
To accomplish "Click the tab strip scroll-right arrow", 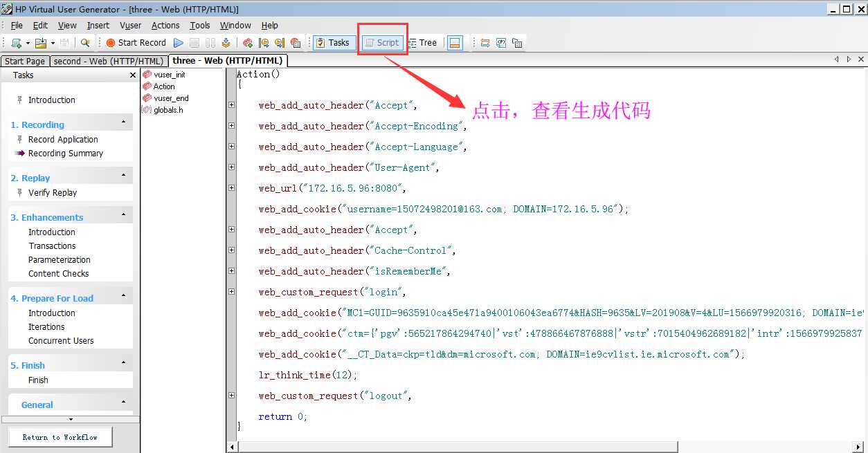I will click(x=849, y=59).
